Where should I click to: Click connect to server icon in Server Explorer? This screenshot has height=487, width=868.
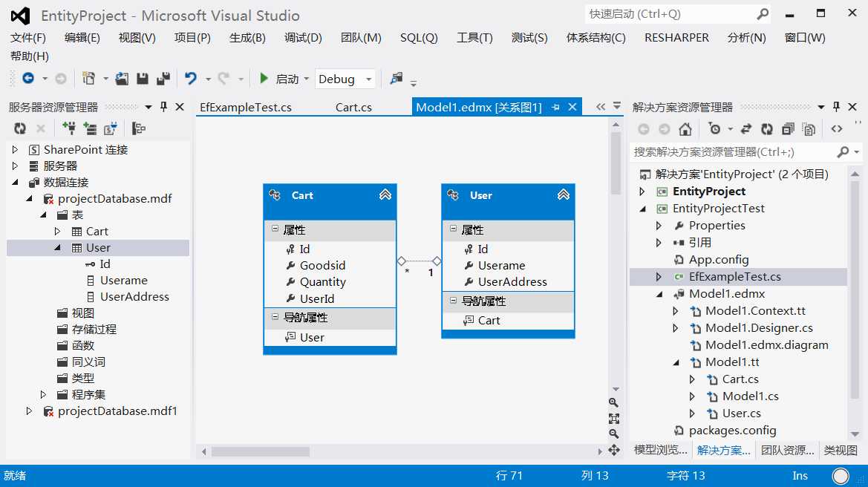point(90,128)
